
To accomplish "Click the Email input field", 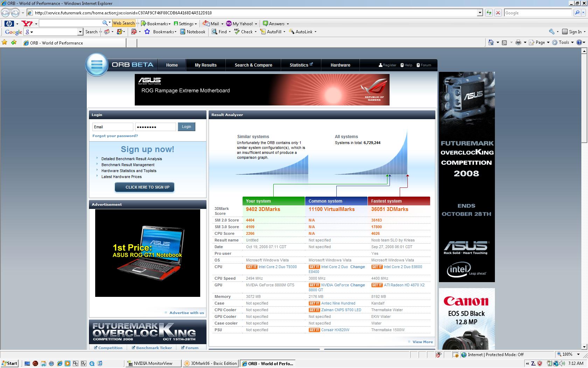I will point(113,127).
